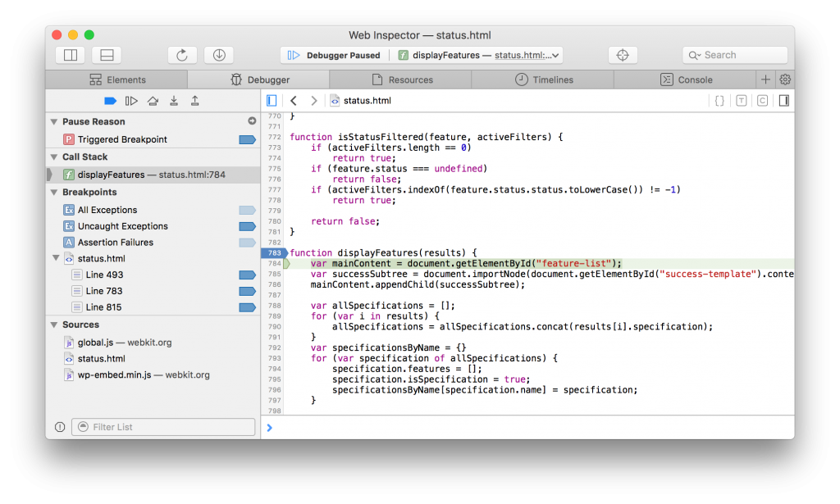Screen dimensions: 840x504
Task: Click the Filter List input field
Action: pos(163,427)
